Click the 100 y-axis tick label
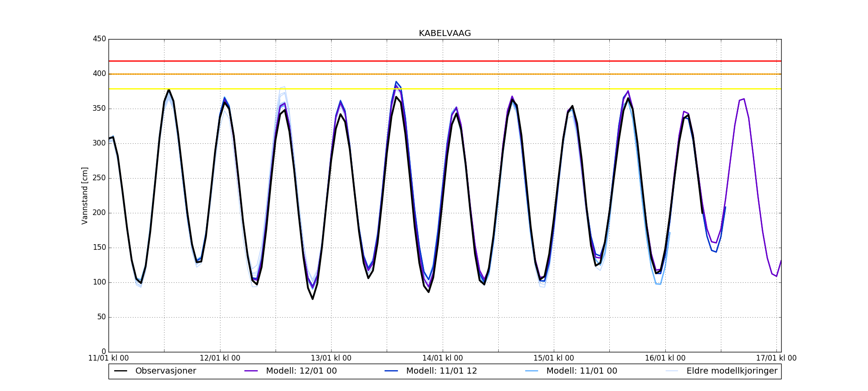 99,282
